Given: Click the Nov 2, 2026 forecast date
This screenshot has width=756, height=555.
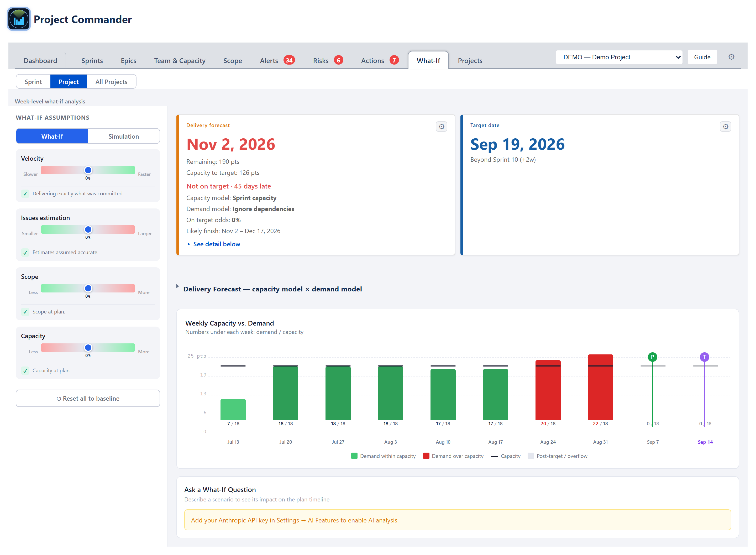Looking at the screenshot, I should tap(231, 144).
